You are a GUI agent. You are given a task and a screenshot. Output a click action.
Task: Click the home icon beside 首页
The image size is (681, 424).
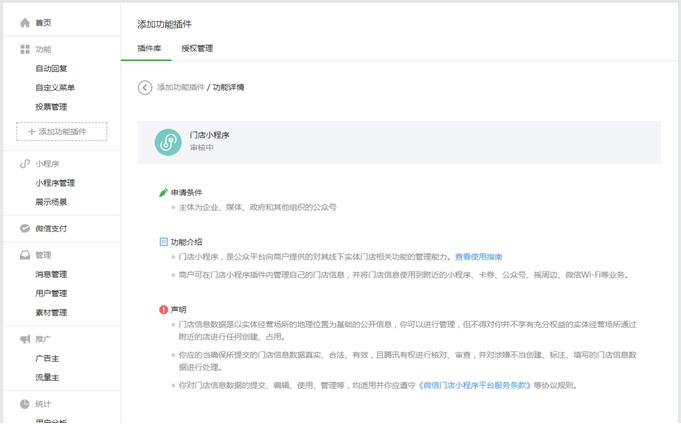[x=25, y=23]
